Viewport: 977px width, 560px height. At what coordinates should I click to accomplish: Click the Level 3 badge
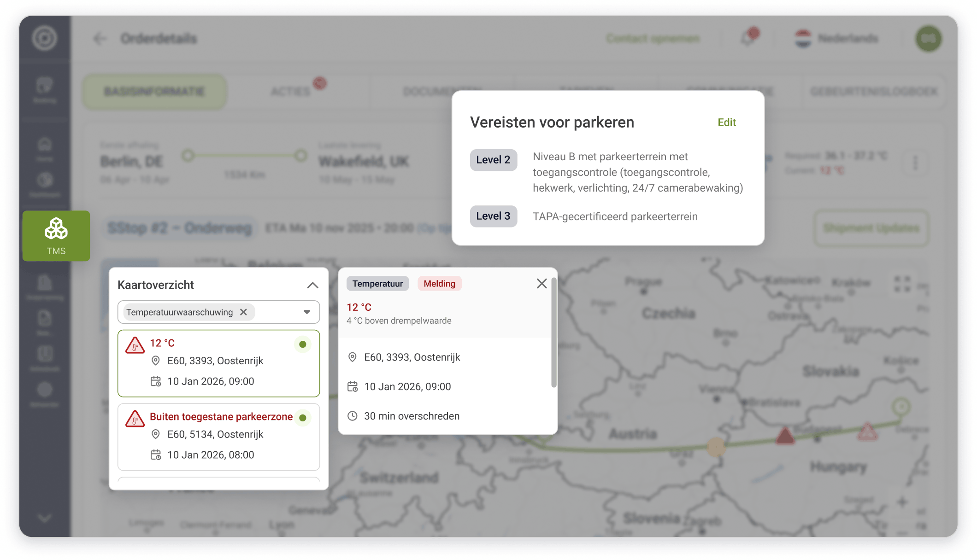click(x=493, y=216)
